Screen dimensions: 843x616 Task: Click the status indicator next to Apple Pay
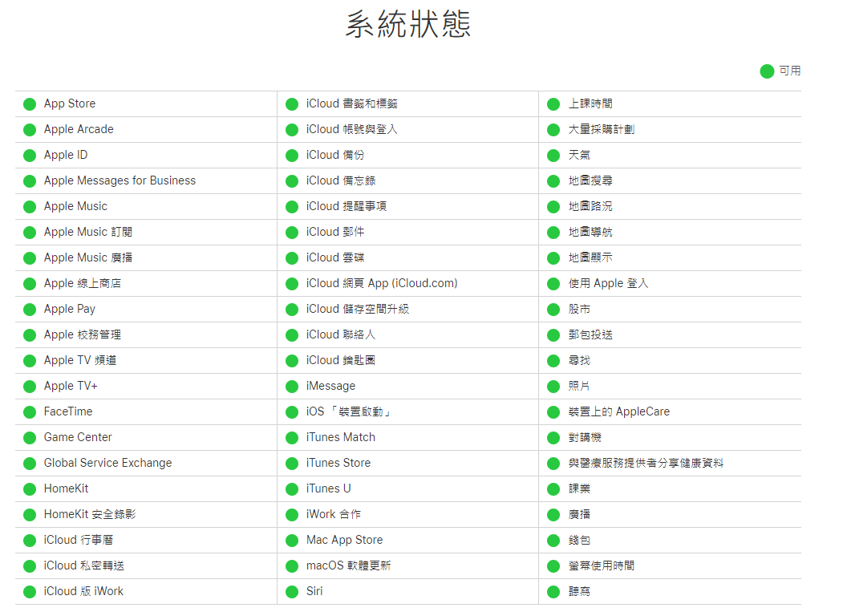(x=29, y=309)
